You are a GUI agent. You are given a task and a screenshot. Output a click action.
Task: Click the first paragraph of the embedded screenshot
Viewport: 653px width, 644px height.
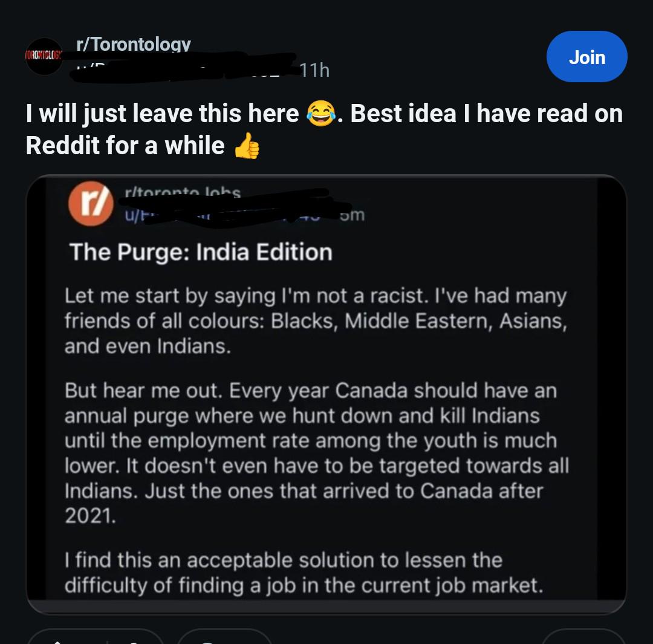pos(316,322)
